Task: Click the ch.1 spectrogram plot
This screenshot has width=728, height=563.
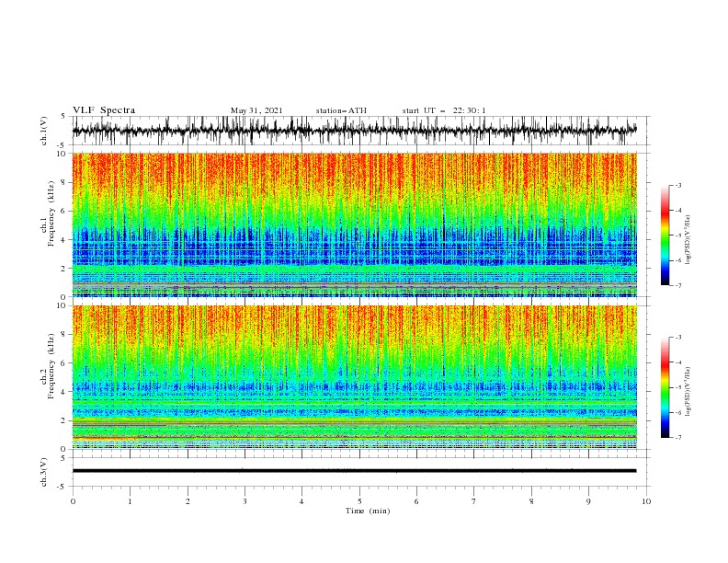Action: click(354, 224)
